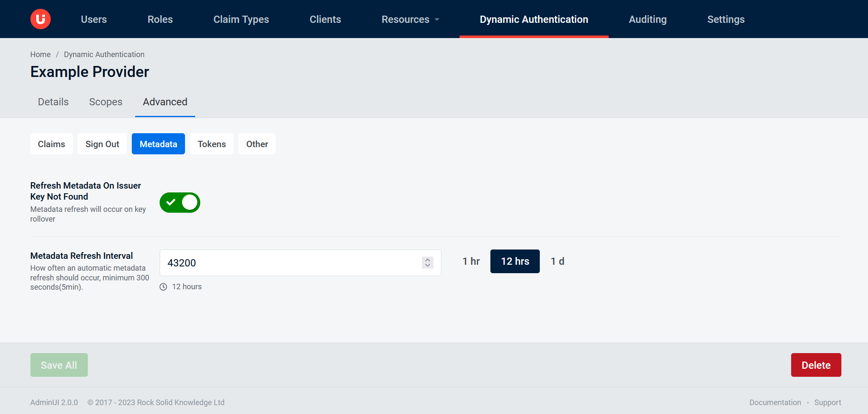Disable Refresh Metadata On Issuer Key Not Found

coord(180,203)
